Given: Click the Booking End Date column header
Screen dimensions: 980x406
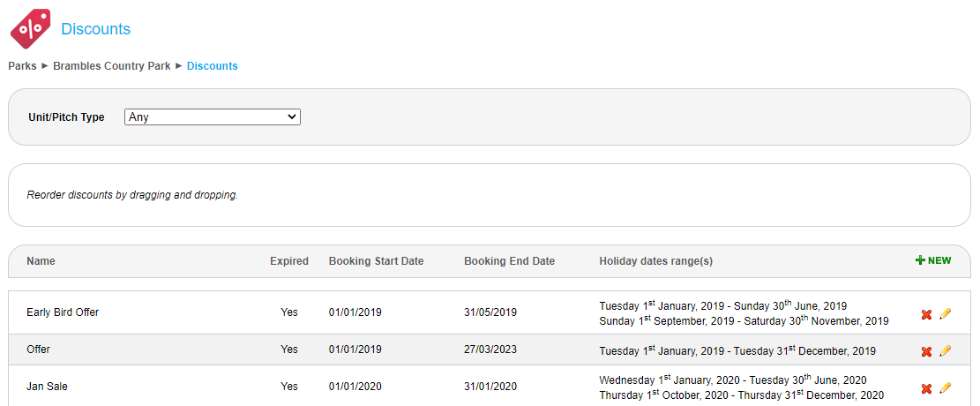Looking at the screenshot, I should pos(509,261).
